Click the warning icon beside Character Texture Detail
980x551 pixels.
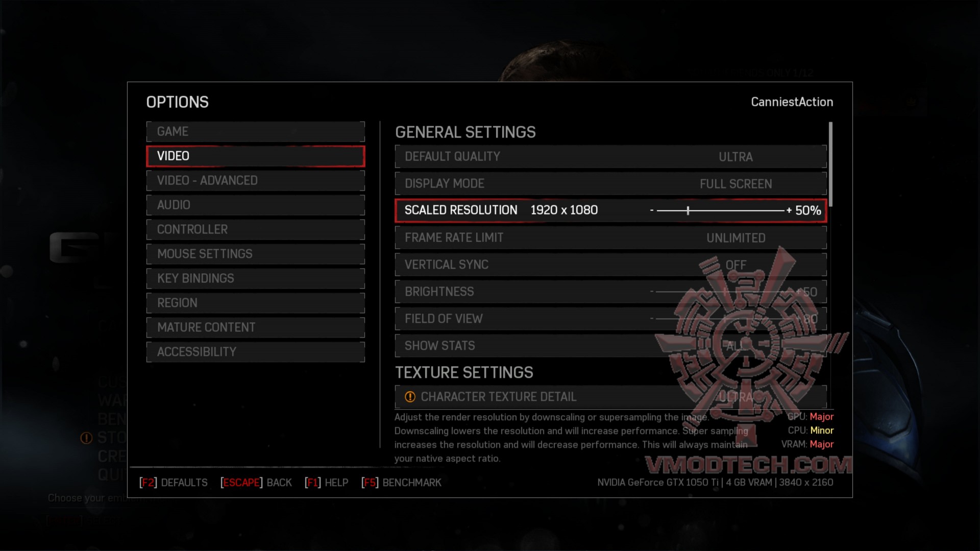(410, 397)
